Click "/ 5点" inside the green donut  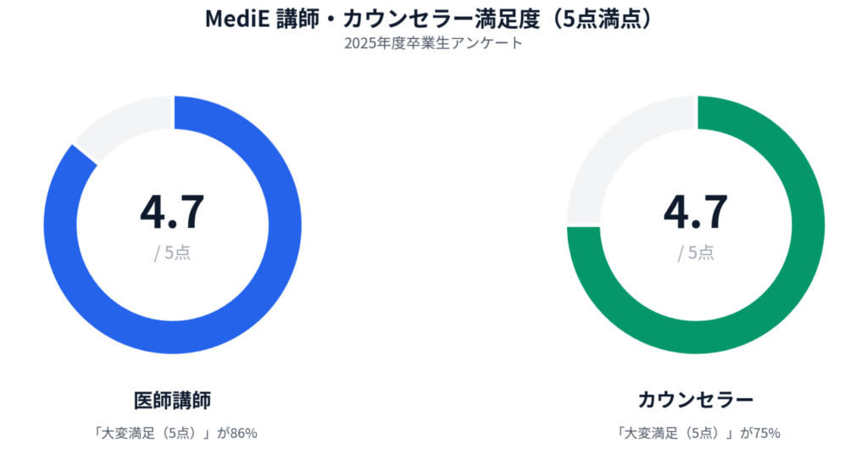pyautogui.click(x=695, y=252)
